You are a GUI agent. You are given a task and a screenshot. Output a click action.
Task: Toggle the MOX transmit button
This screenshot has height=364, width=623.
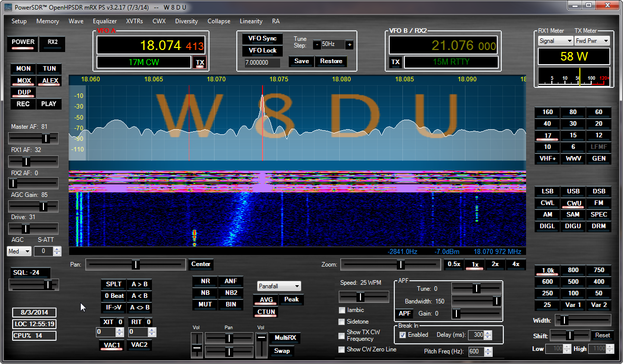coord(24,81)
